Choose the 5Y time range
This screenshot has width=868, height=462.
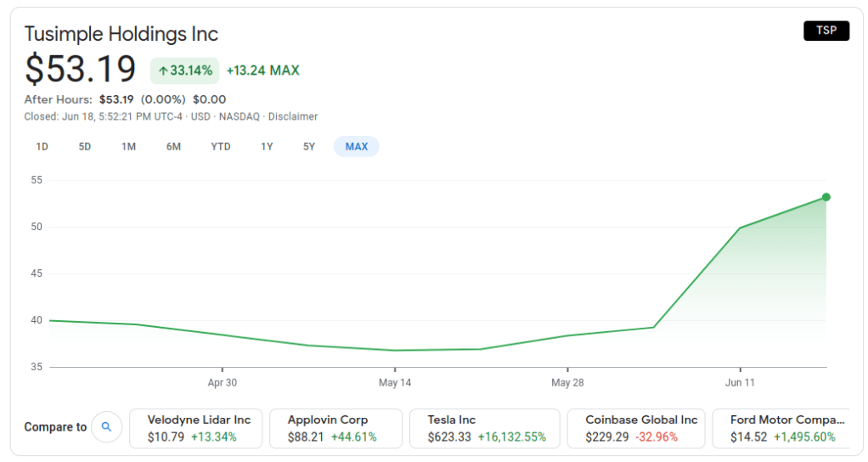(309, 147)
